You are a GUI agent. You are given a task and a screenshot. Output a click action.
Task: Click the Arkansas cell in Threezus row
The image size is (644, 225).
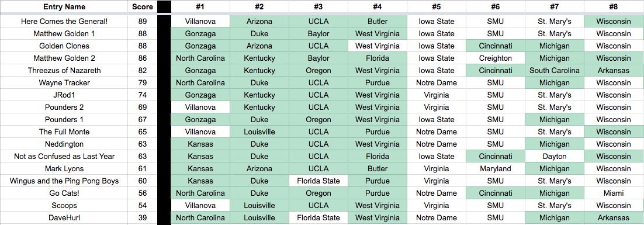[614, 71]
